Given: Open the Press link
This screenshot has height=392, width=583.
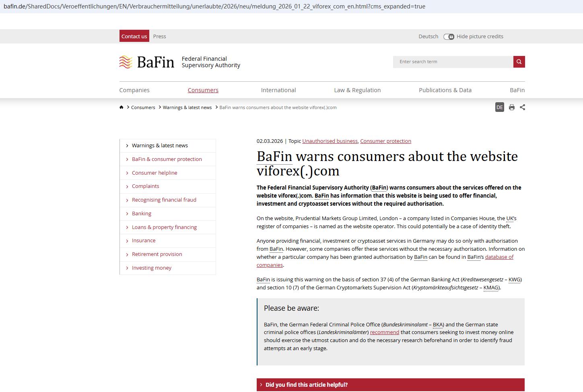Looking at the screenshot, I should tap(159, 37).
